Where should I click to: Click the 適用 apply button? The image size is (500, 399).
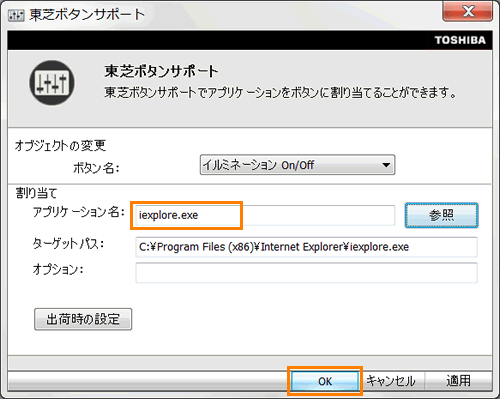pos(458,381)
